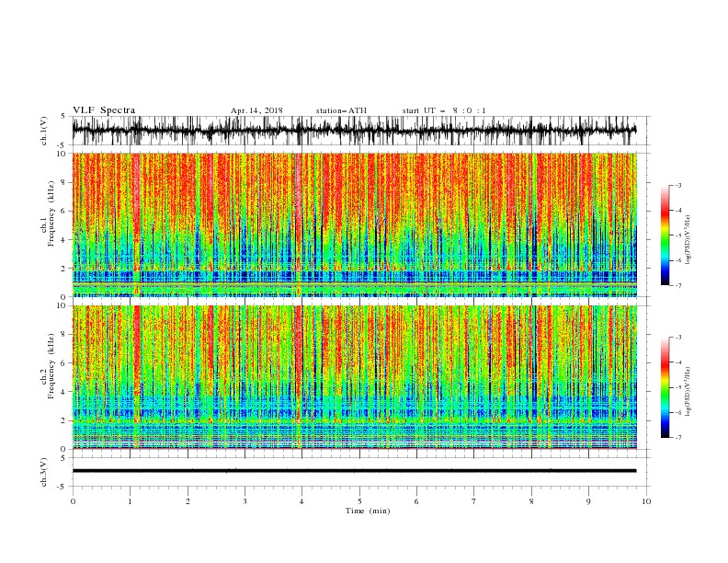Click the "5" minute tick label
This screenshot has width=728, height=563.
pos(359,501)
